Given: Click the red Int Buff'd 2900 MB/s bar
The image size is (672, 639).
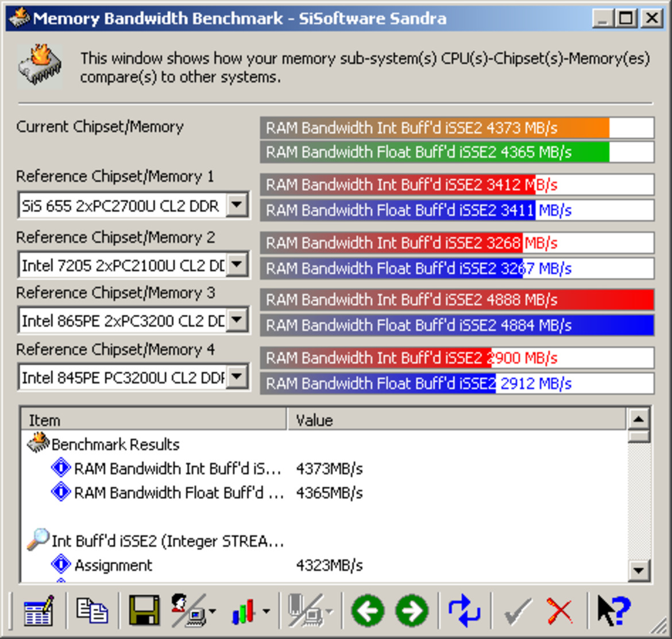Looking at the screenshot, I should [x=457, y=358].
